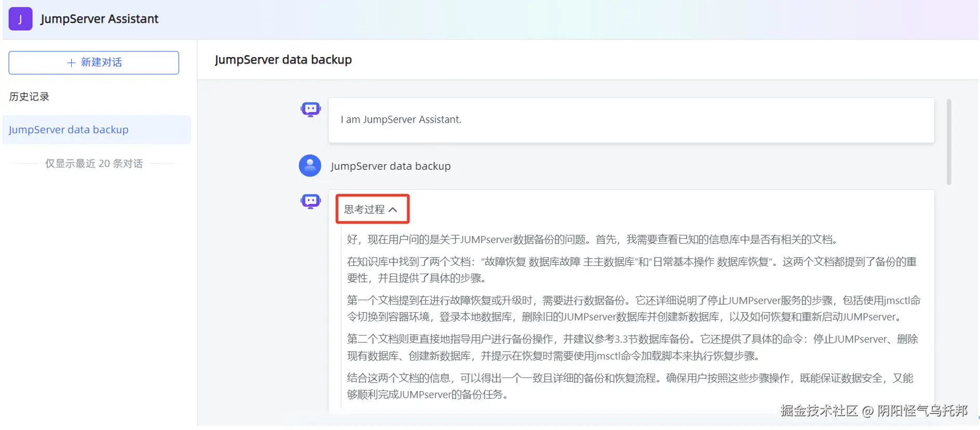
Task: Click the conversation title 'JumpServer data backup' heading
Action: 283,60
